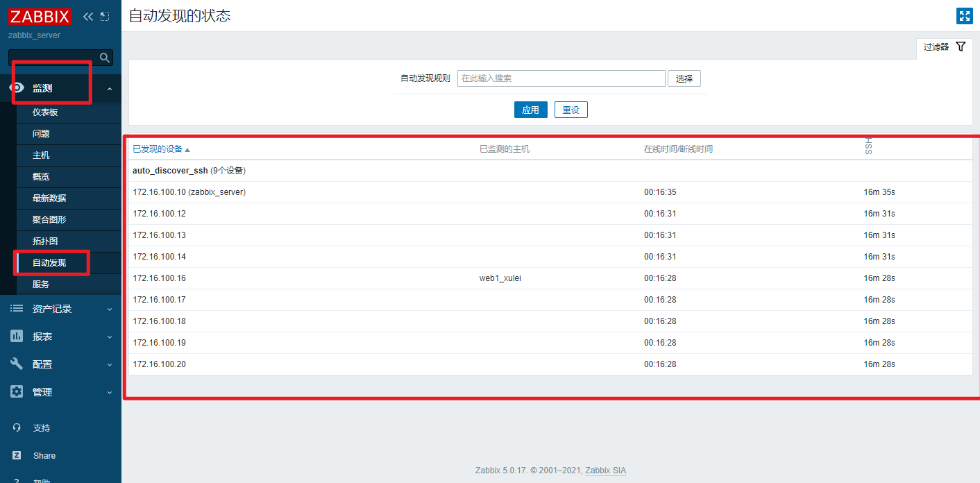980x483 pixels.
Task: Toggle kiosk fullscreen mode icon
Action: pos(964,16)
